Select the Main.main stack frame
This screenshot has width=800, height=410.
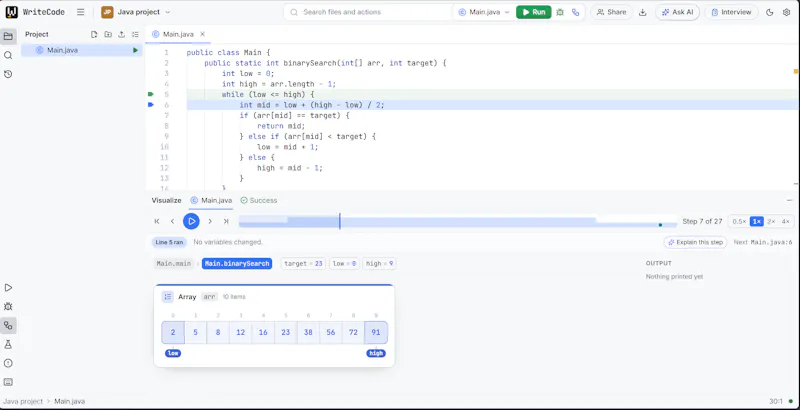click(173, 264)
